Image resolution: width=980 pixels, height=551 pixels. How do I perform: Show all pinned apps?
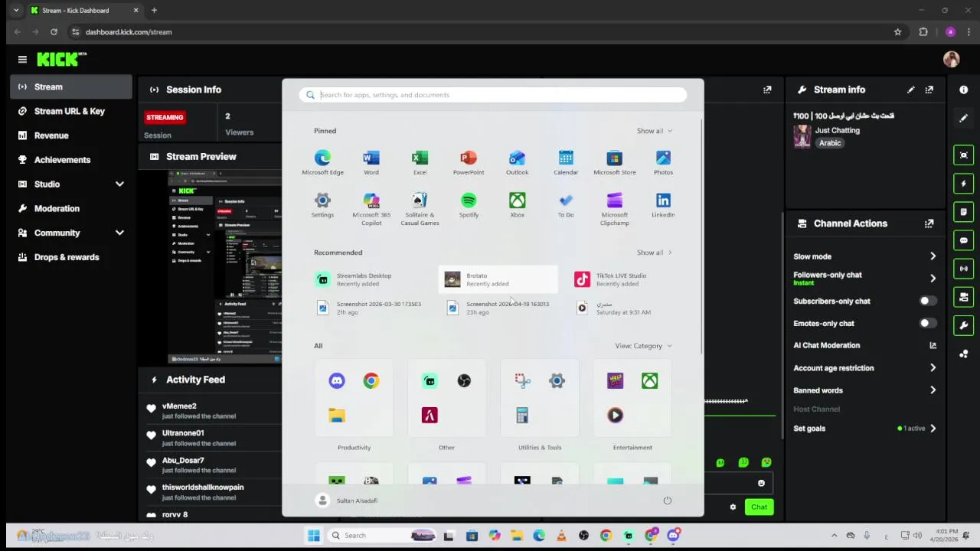click(x=654, y=131)
